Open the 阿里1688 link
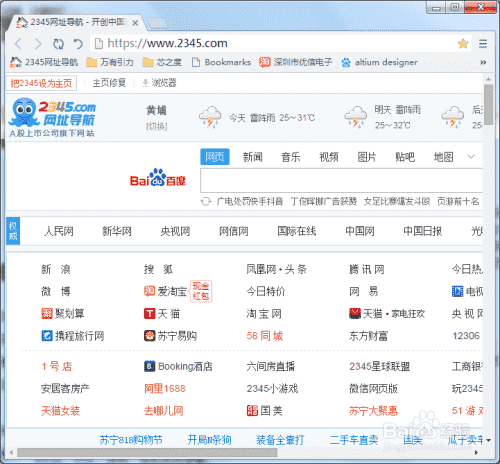This screenshot has width=500, height=464. click(x=165, y=389)
